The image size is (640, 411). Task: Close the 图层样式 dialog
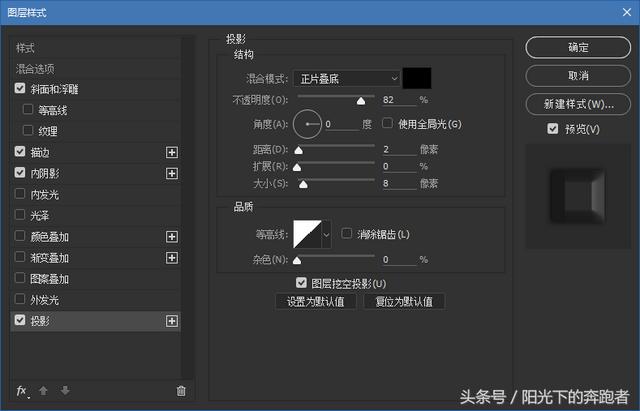click(627, 12)
